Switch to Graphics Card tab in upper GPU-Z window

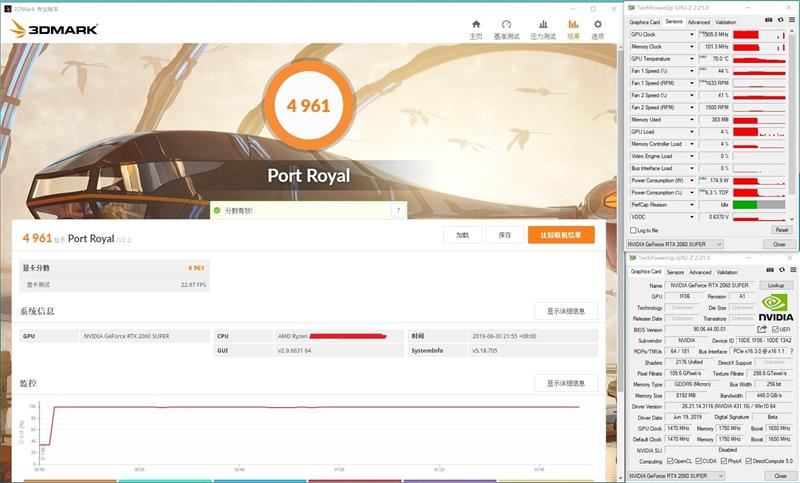pyautogui.click(x=644, y=22)
